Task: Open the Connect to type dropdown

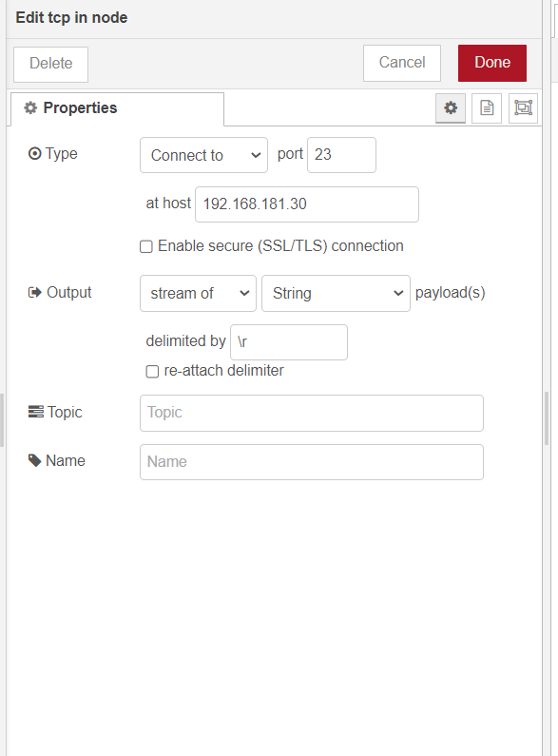Action: pyautogui.click(x=203, y=155)
